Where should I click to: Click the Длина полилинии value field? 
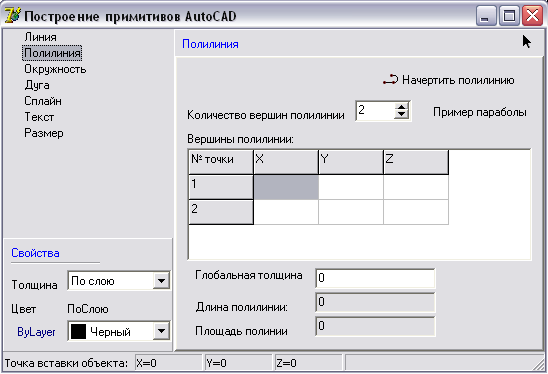[x=375, y=302]
